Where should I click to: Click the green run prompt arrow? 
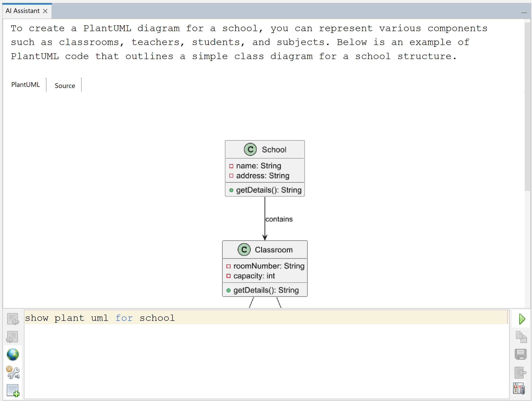click(522, 319)
